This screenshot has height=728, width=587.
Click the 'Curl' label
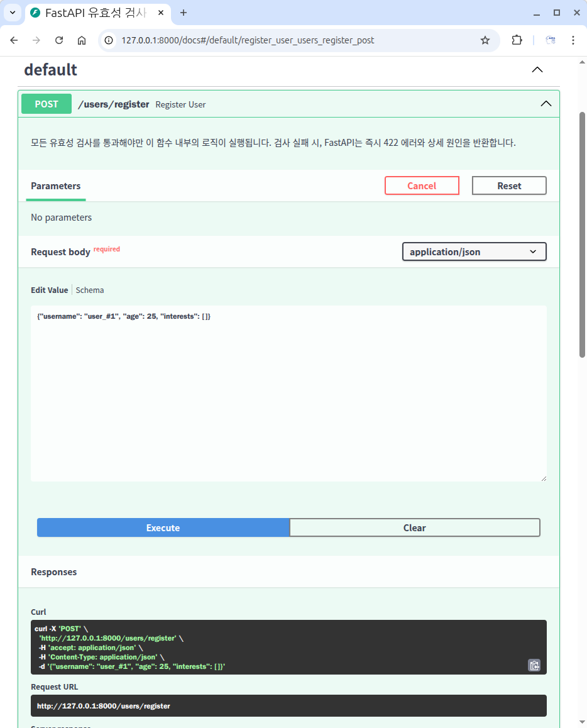pos(38,612)
